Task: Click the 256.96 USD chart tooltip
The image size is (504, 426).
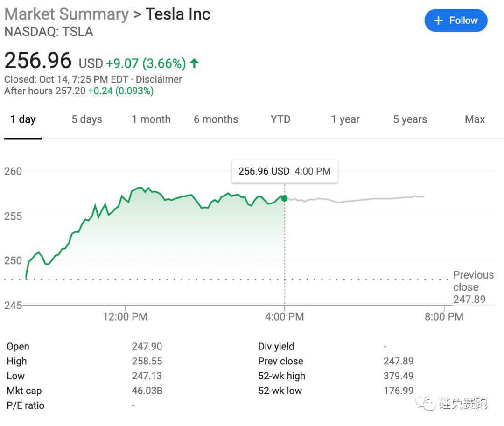Action: point(284,171)
